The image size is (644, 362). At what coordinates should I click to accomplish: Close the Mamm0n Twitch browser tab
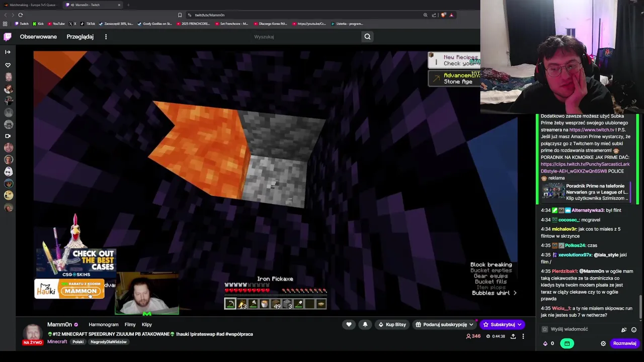pos(119,5)
